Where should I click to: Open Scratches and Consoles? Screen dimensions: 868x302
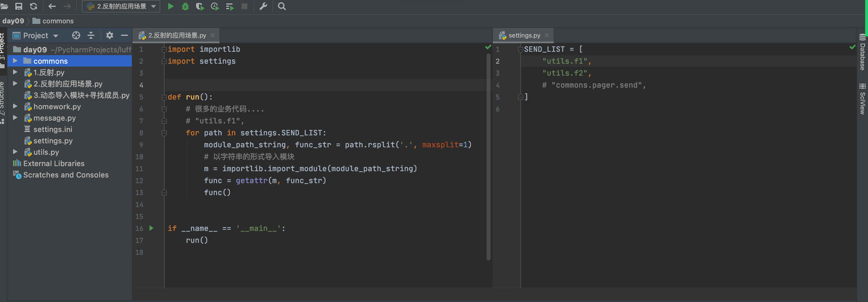[66, 175]
